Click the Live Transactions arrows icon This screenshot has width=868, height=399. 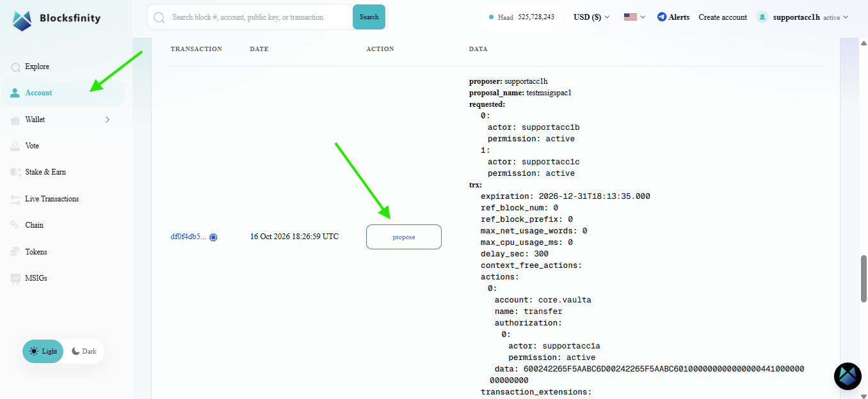[15, 199]
